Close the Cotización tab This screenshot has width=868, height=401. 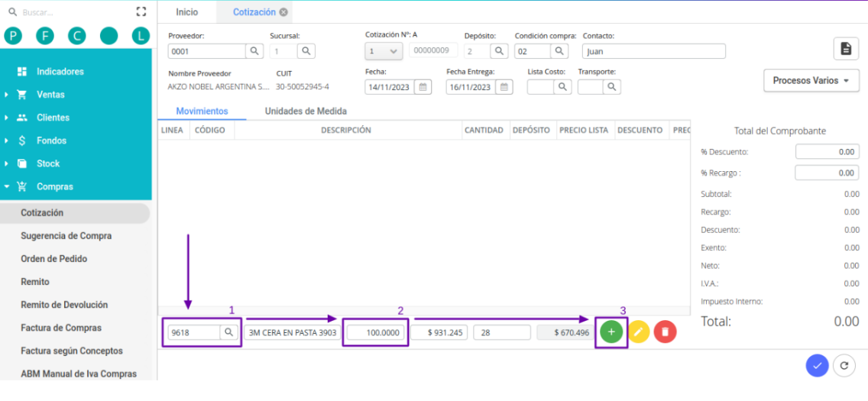283,12
